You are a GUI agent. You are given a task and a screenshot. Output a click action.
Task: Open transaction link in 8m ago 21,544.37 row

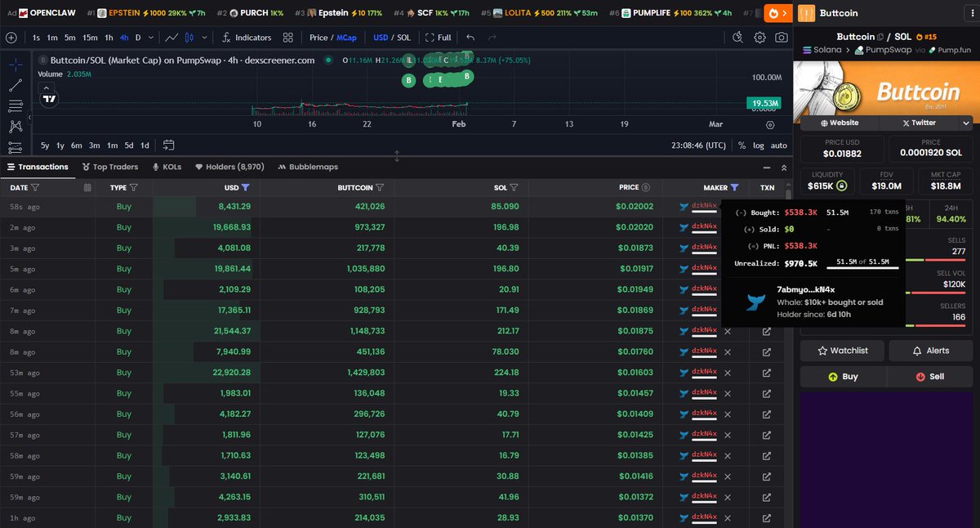766,331
